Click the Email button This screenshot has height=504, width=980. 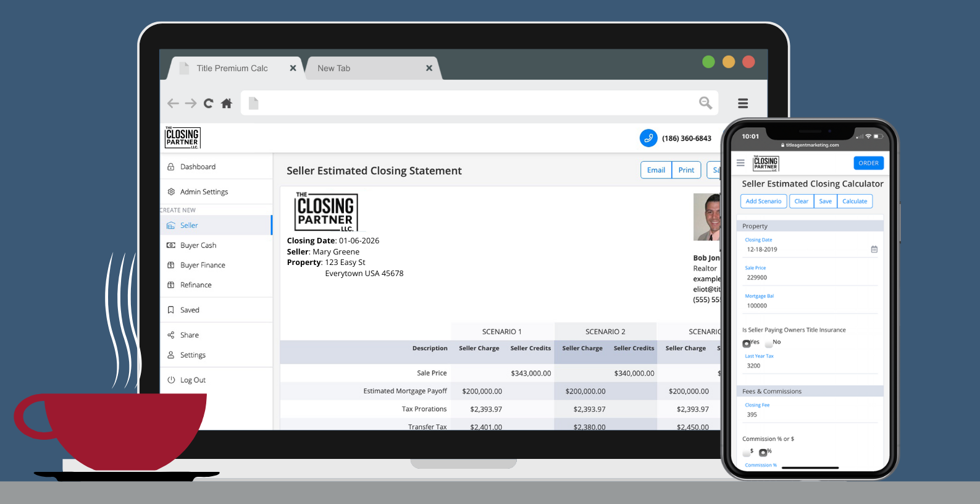(656, 170)
